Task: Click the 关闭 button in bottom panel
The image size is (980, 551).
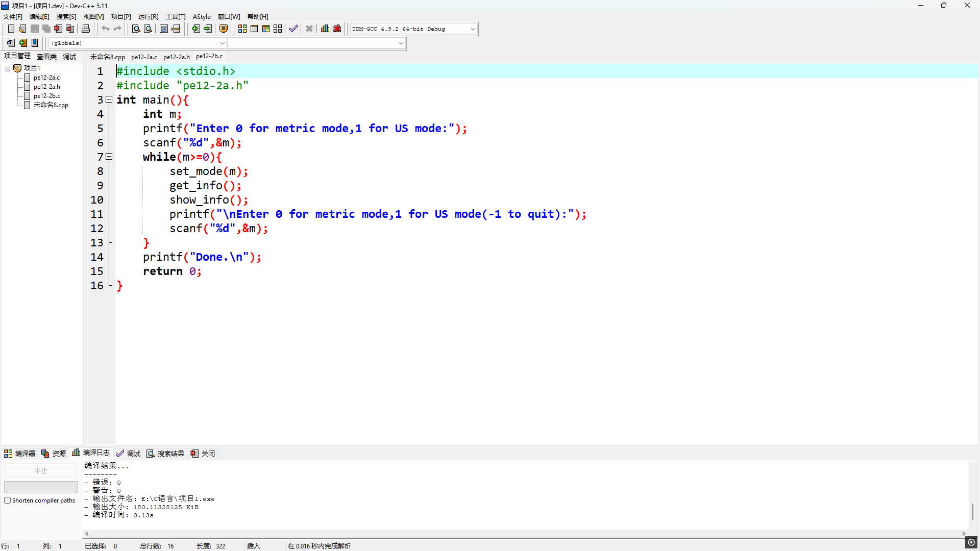Action: pyautogui.click(x=203, y=454)
